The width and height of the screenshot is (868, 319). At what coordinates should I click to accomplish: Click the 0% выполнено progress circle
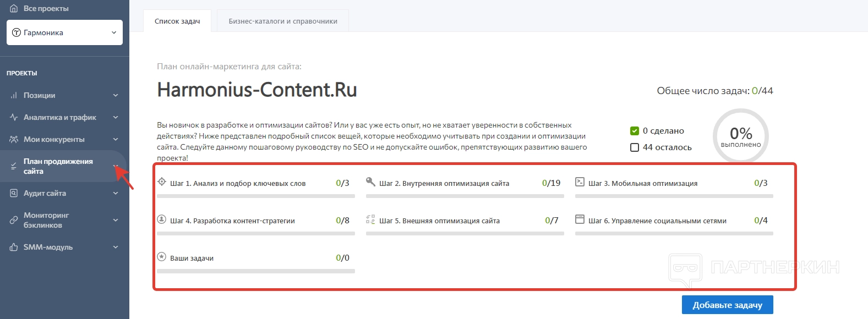pos(740,136)
